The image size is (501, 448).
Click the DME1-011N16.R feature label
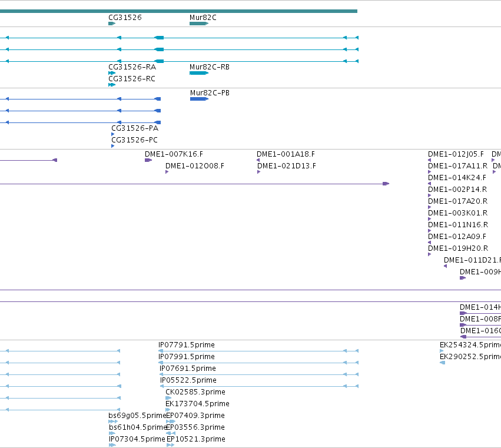point(458,225)
